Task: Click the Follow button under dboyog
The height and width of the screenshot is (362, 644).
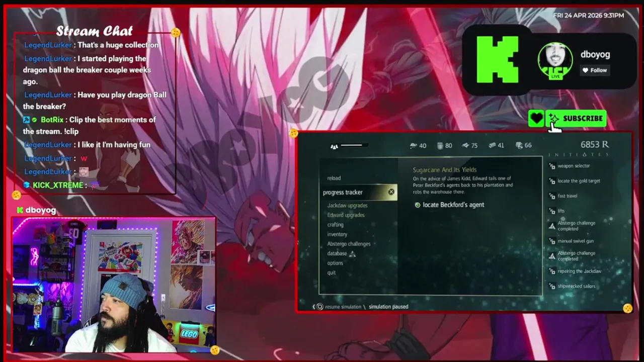Action: click(595, 70)
